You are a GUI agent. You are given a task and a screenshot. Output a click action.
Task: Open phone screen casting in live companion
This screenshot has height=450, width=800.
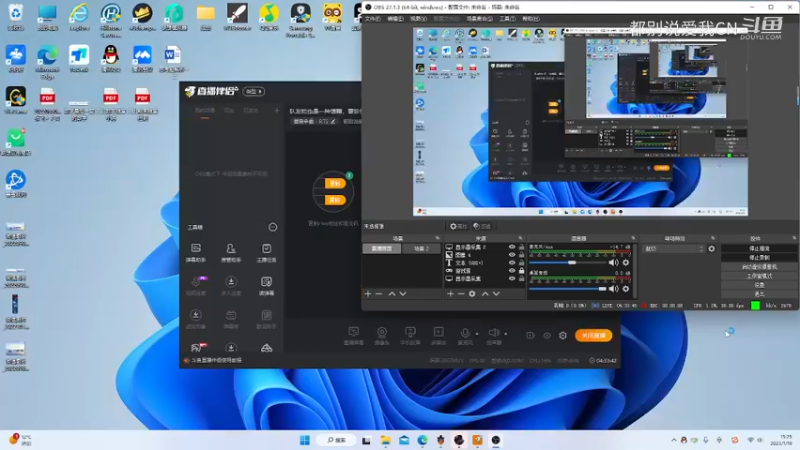(410, 336)
